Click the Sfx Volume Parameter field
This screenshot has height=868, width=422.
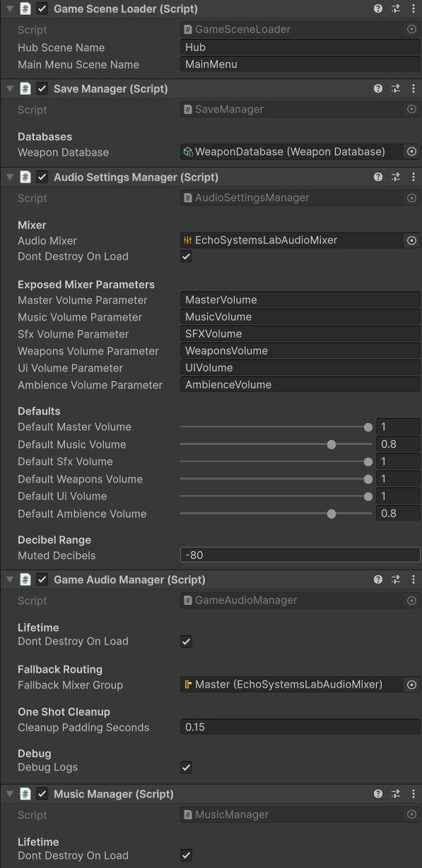(x=300, y=334)
